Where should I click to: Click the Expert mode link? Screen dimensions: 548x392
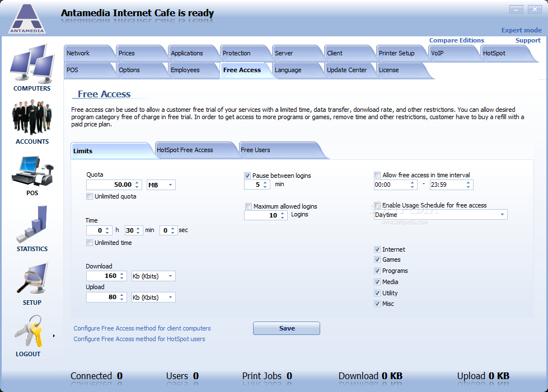tap(522, 30)
